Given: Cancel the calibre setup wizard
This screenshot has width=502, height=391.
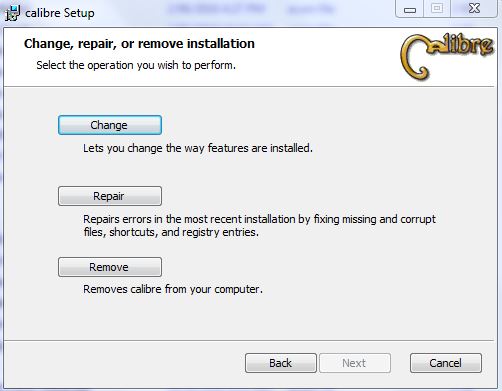Looking at the screenshot, I should pyautogui.click(x=446, y=363).
